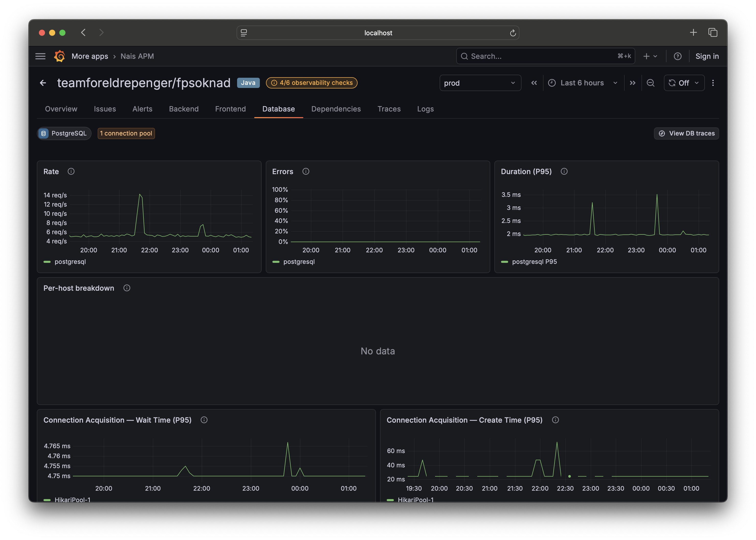Switch to the Dependencies tab
This screenshot has height=540, width=756.
click(x=336, y=109)
